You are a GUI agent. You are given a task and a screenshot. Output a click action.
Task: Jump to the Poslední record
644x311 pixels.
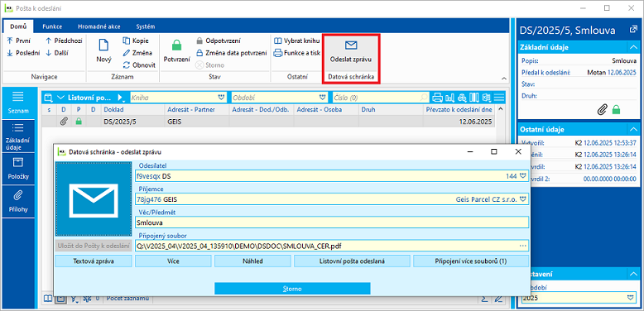[x=23, y=52]
